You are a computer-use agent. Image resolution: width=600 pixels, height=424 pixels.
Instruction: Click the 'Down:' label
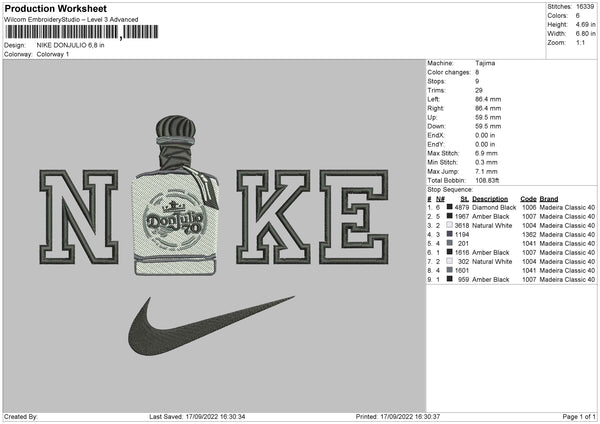click(436, 126)
